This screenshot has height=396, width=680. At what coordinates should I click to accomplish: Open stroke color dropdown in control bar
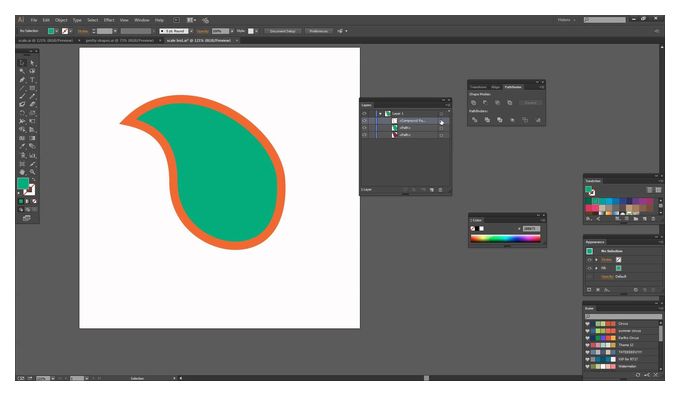(71, 31)
